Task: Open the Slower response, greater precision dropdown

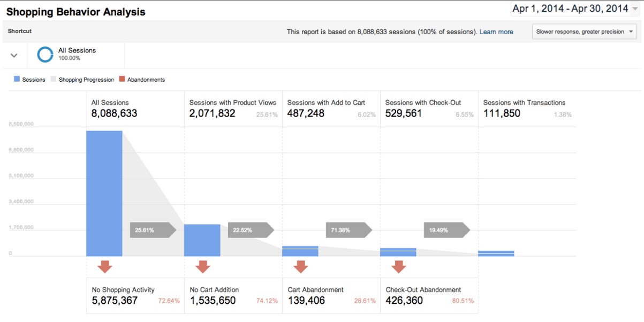Action: [x=584, y=32]
